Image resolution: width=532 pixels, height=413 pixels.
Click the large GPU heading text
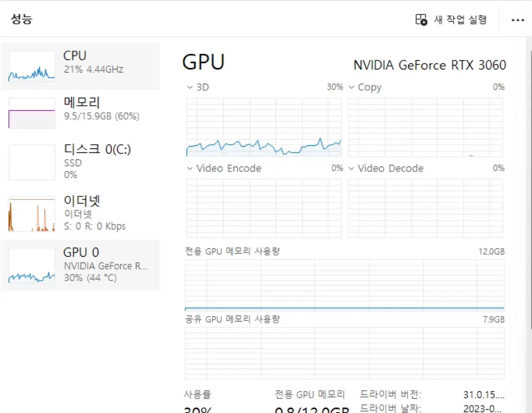pos(203,62)
